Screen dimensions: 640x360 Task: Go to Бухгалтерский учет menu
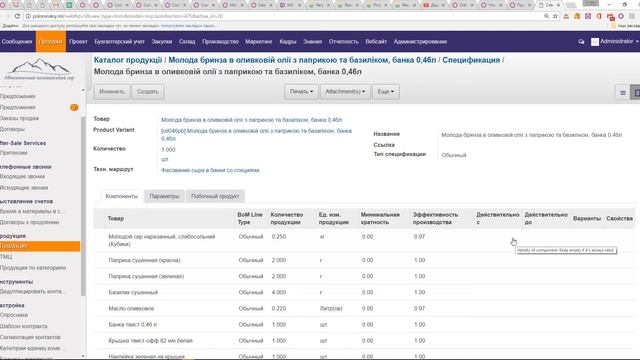click(119, 42)
